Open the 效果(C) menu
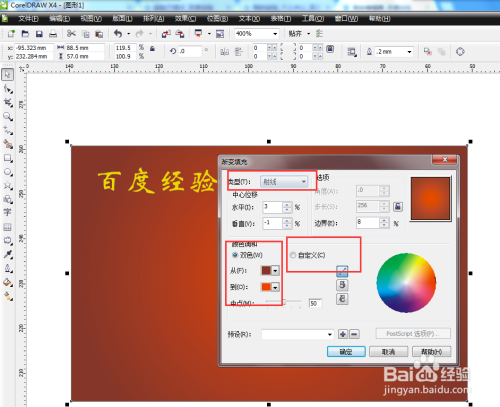The image size is (500, 407). click(185, 19)
